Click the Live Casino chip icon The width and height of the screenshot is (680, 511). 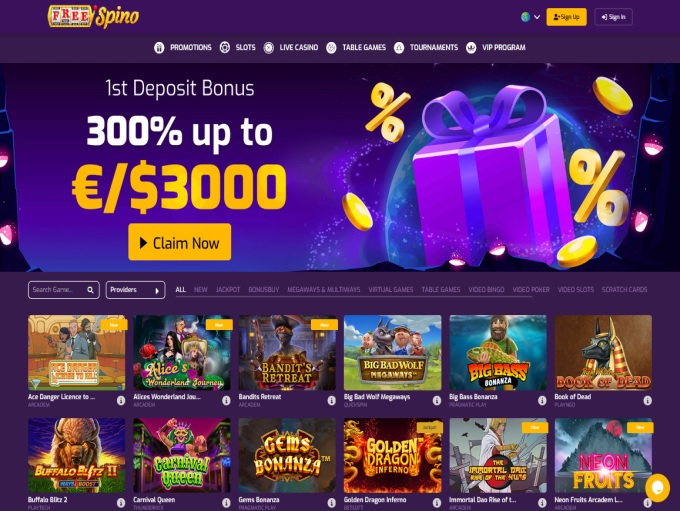[x=268, y=48]
